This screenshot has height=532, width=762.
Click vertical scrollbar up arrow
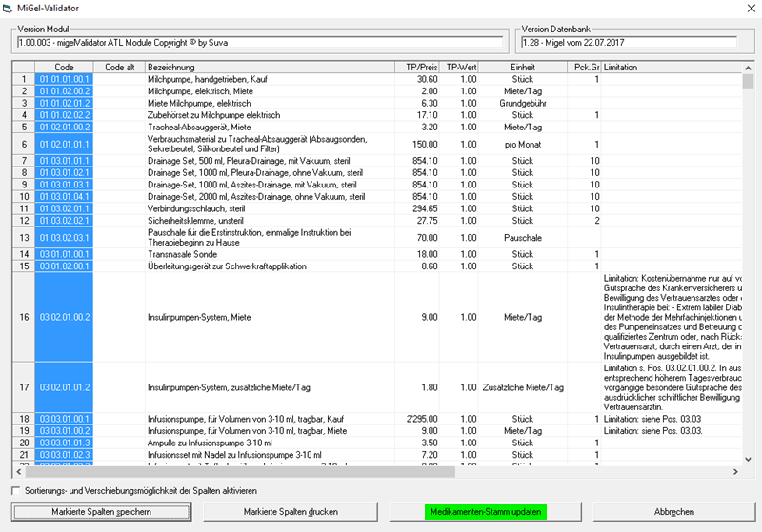[x=748, y=68]
